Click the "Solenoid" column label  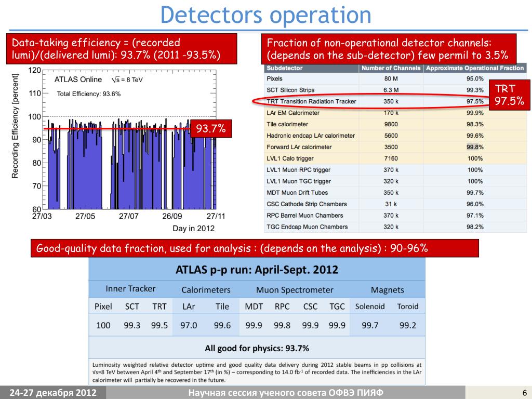pos(370,307)
